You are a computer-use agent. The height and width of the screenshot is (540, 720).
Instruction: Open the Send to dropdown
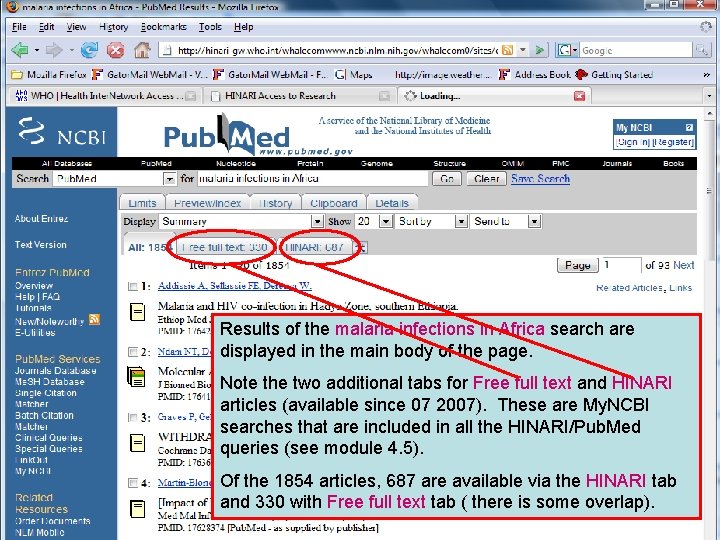click(534, 222)
